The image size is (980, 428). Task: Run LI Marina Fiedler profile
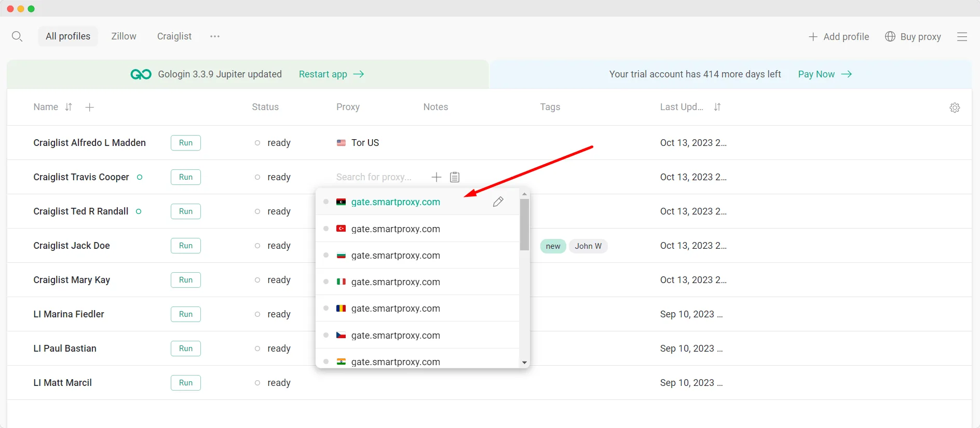point(186,314)
